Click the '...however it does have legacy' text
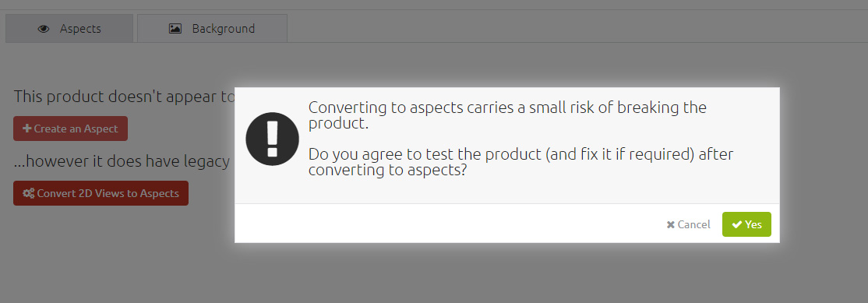Image resolution: width=868 pixels, height=303 pixels. click(122, 161)
